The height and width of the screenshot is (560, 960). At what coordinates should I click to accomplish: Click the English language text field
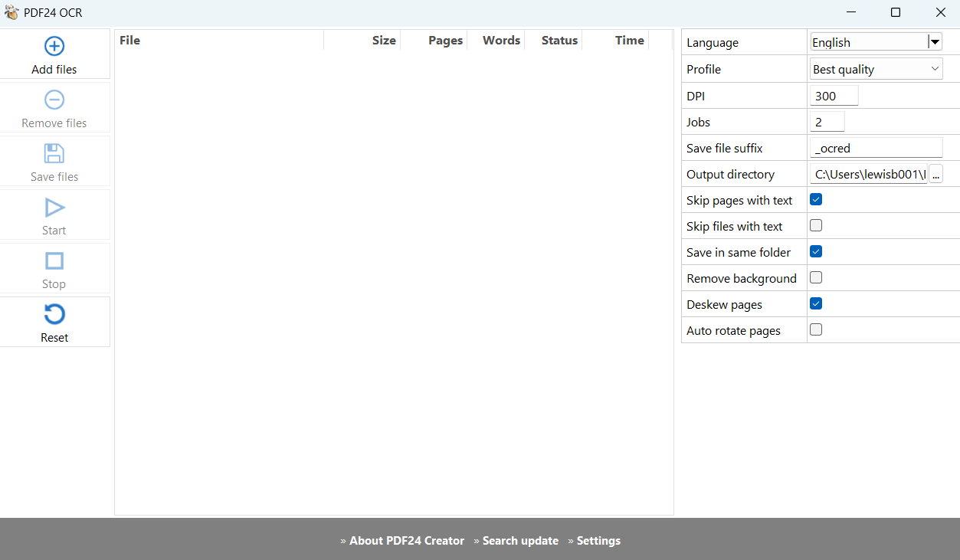click(869, 42)
